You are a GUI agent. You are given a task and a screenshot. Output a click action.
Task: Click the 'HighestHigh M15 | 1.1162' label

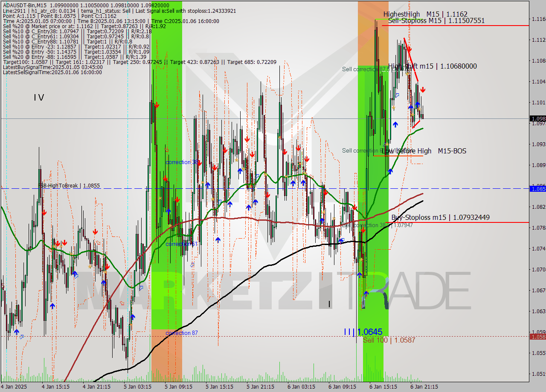coord(425,14)
